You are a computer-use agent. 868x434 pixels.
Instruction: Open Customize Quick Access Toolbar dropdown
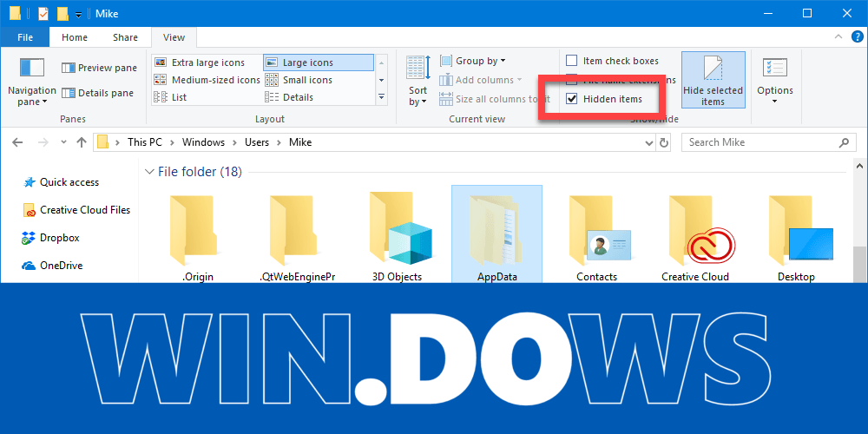(x=79, y=15)
